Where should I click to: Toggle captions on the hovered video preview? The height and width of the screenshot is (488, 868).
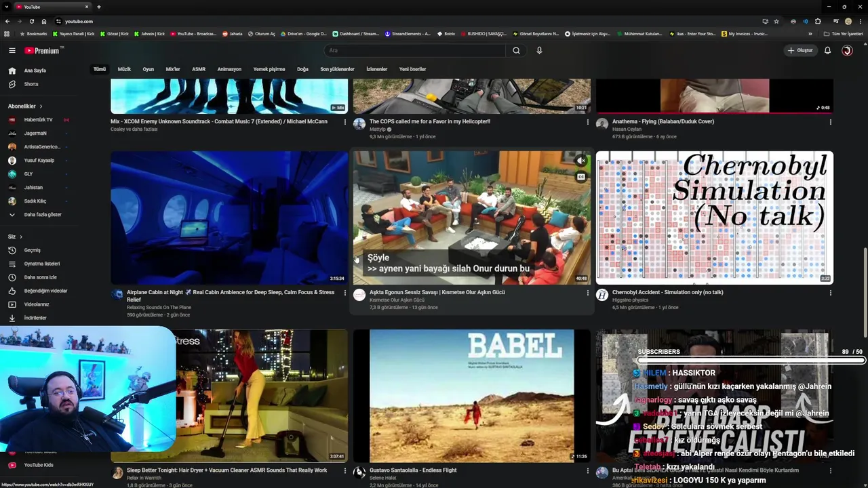[581, 177]
